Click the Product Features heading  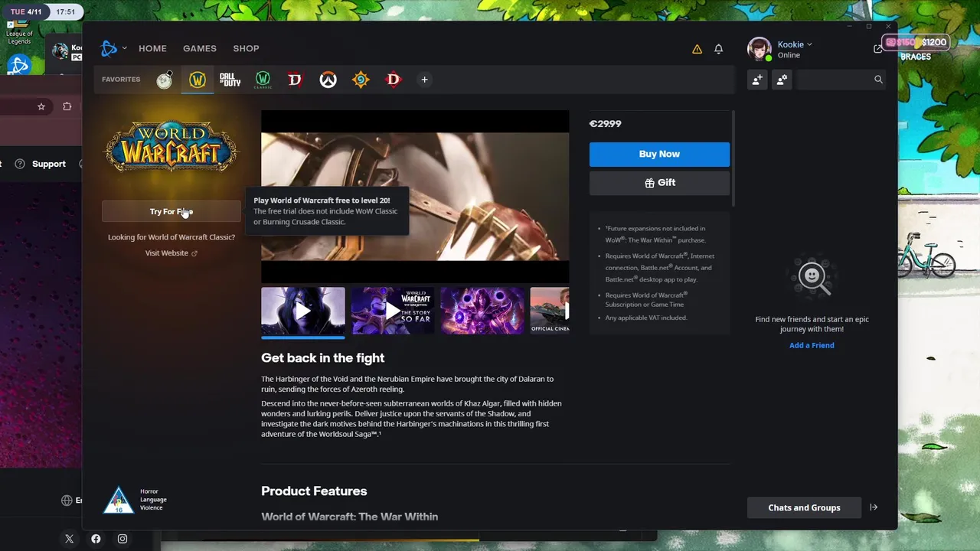pyautogui.click(x=314, y=491)
